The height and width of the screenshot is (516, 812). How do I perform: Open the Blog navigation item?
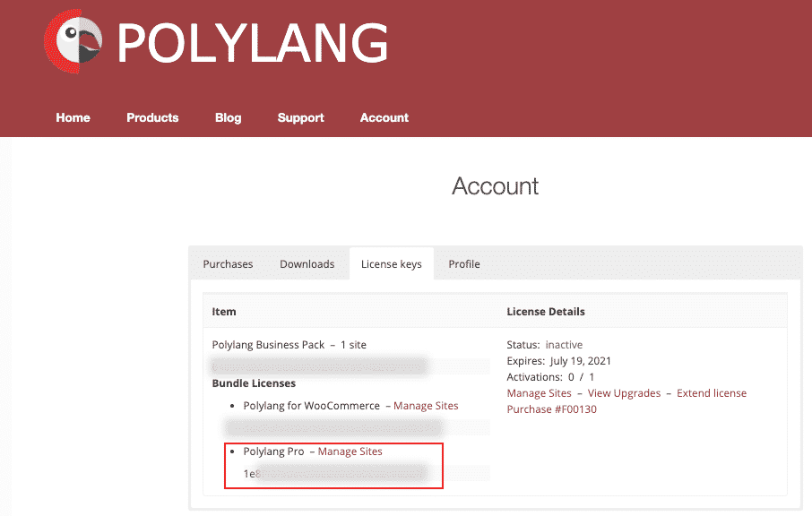click(x=228, y=117)
